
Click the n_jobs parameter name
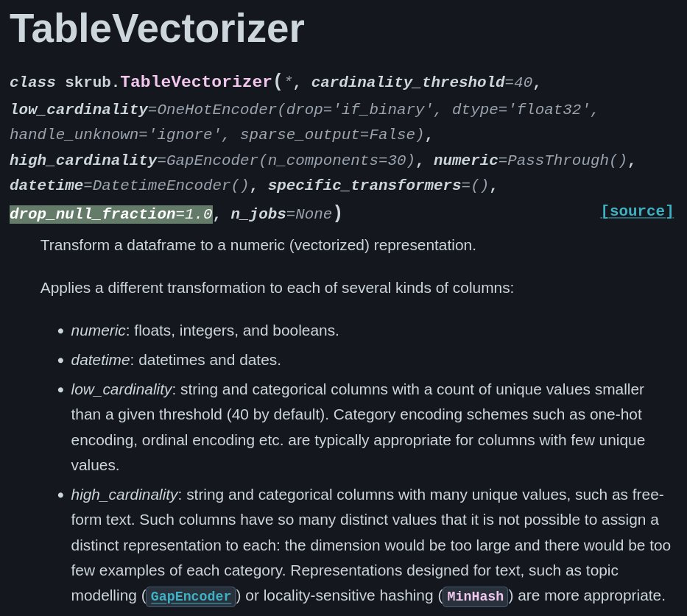click(258, 214)
